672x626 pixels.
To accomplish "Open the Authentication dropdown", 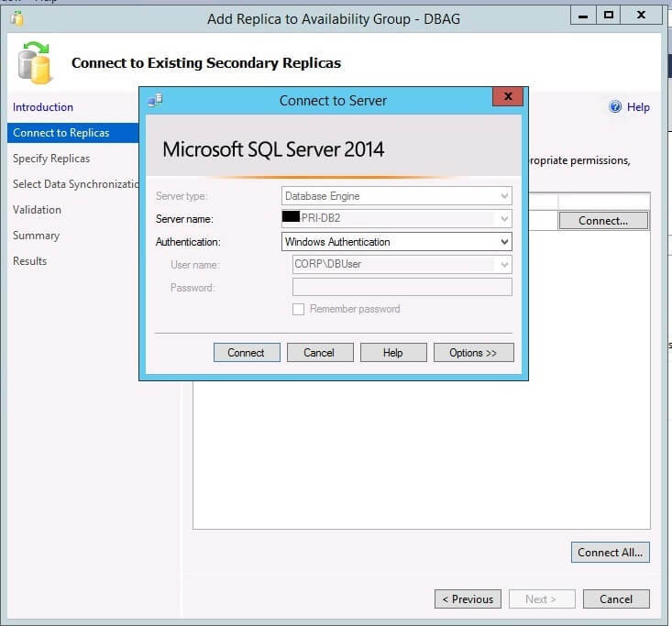I will pos(503,242).
